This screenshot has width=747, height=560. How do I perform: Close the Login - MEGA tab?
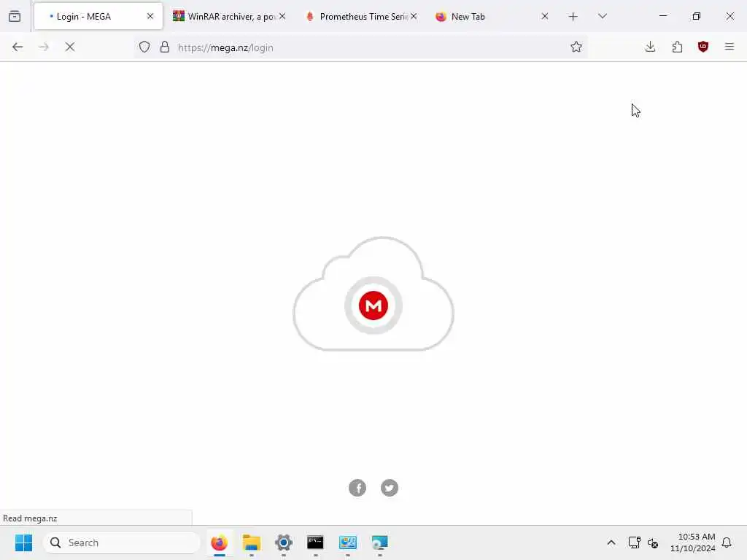[150, 16]
